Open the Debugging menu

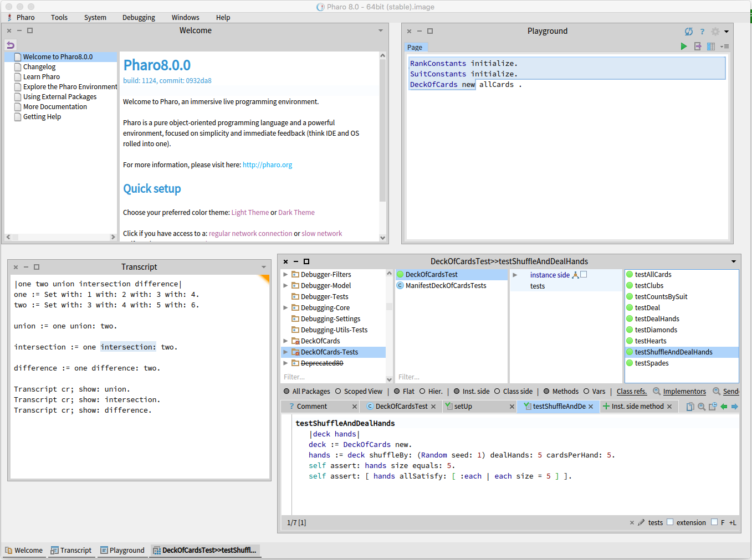point(139,18)
